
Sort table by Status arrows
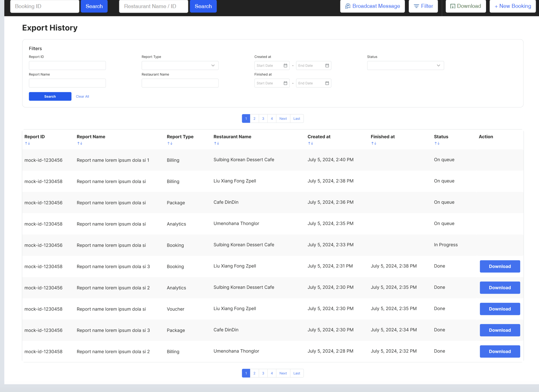[x=437, y=143]
